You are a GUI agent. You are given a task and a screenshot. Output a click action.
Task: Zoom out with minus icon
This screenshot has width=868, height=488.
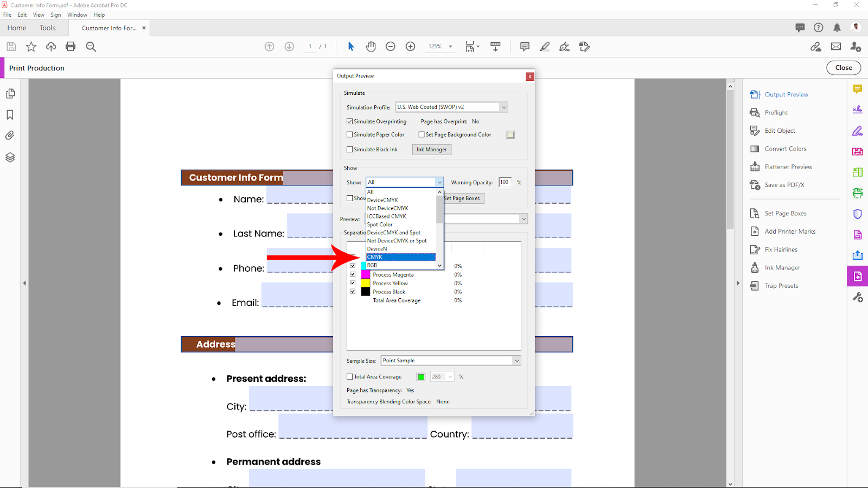point(391,47)
